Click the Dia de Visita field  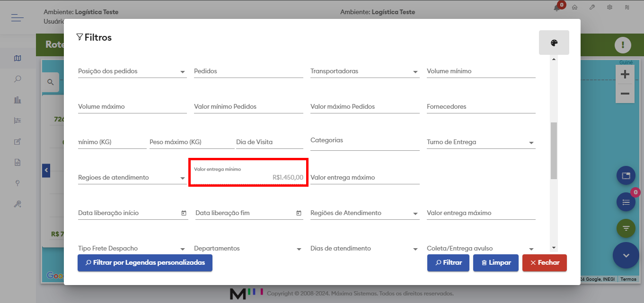tap(270, 142)
